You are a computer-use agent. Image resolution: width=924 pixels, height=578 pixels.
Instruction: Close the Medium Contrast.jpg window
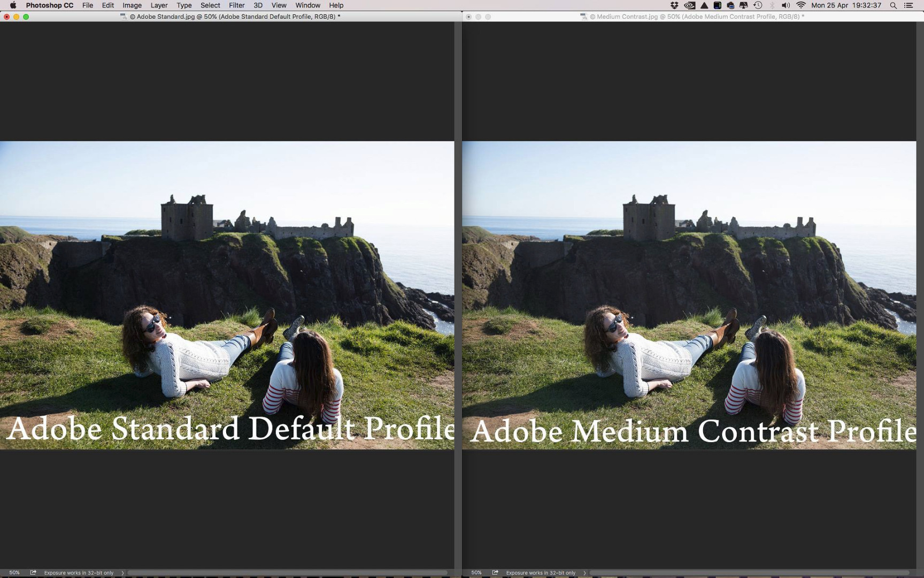click(469, 17)
